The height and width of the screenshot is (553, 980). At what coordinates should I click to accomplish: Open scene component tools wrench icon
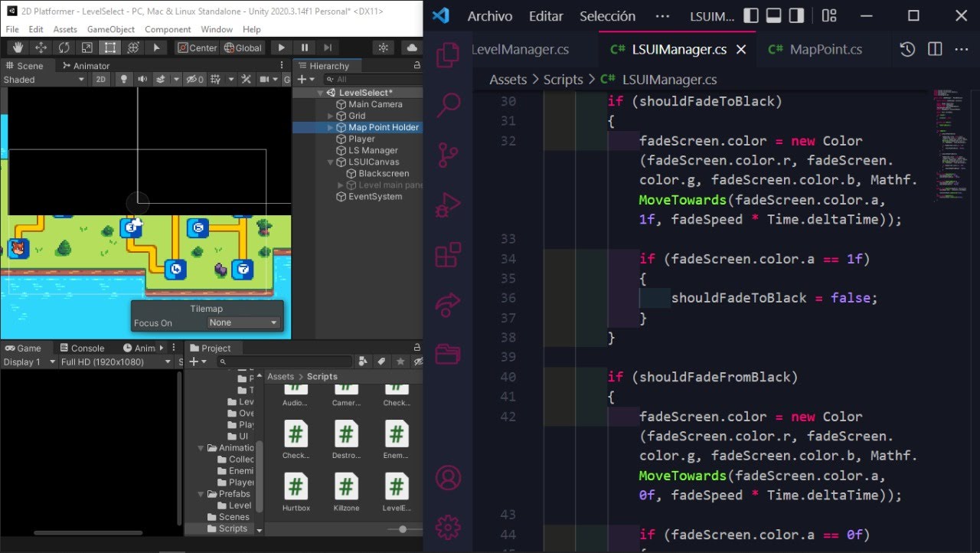coord(247,80)
